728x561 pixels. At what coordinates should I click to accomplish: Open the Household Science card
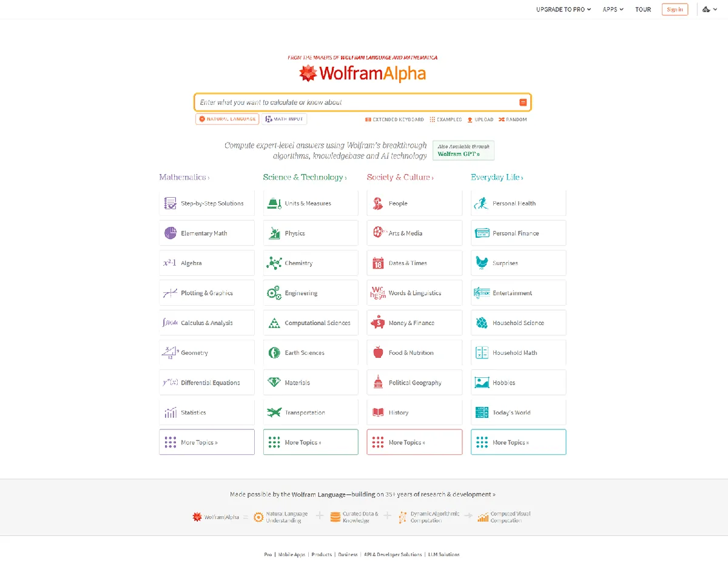pos(518,323)
